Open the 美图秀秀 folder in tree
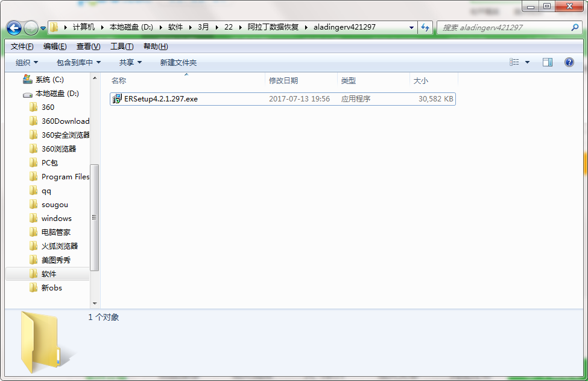The height and width of the screenshot is (381, 588). 56,260
